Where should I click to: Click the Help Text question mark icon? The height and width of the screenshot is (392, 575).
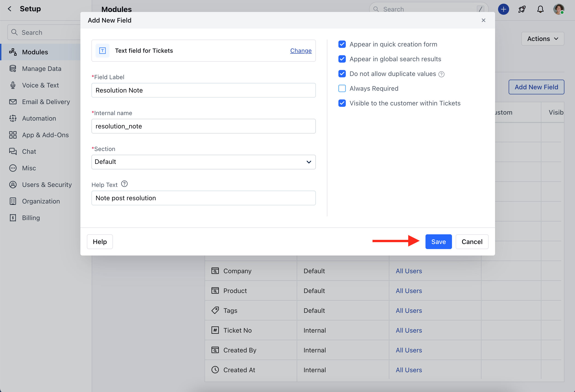[x=124, y=184]
